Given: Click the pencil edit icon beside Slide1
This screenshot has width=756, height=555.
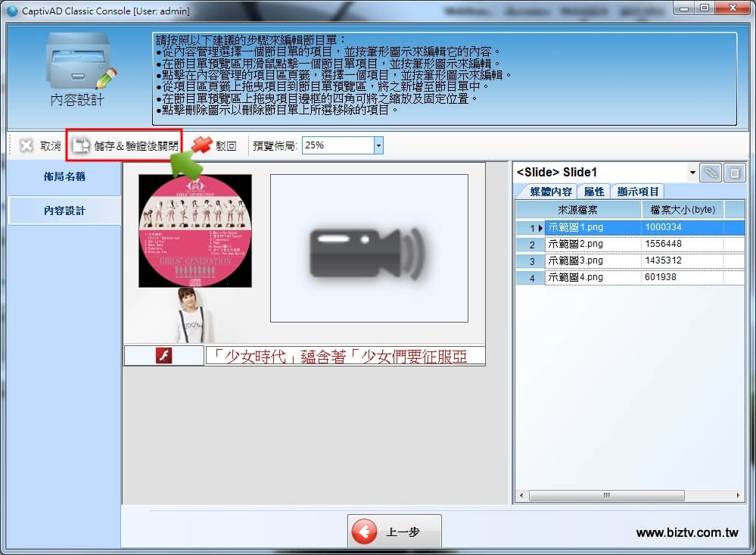Looking at the screenshot, I should 710,173.
